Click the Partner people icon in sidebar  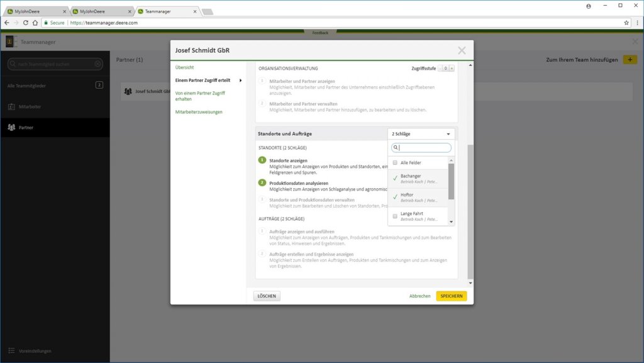pyautogui.click(x=11, y=127)
